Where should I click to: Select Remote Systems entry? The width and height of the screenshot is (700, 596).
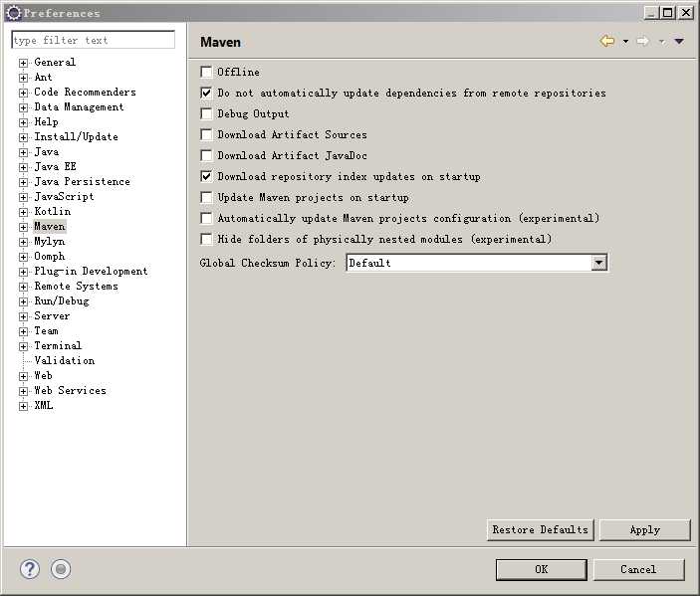point(77,287)
